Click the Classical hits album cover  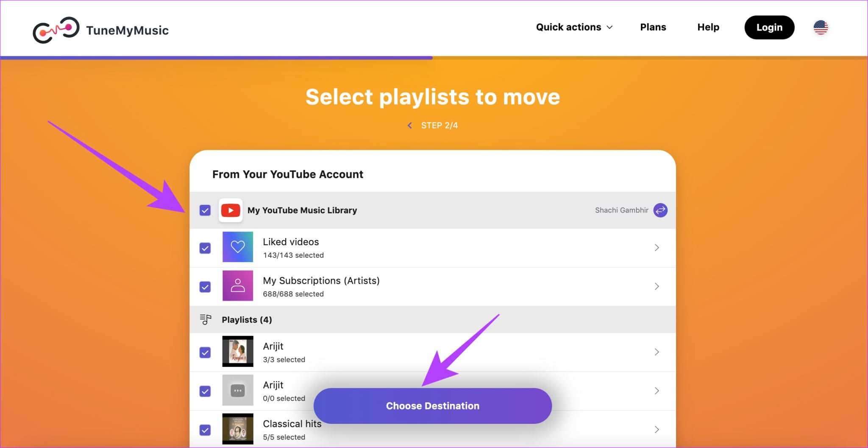238,429
